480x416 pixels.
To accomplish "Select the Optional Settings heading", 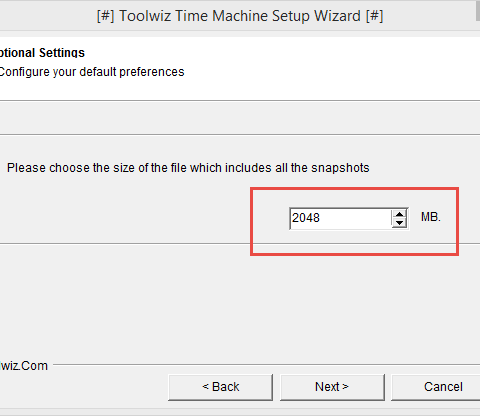I will coord(42,53).
